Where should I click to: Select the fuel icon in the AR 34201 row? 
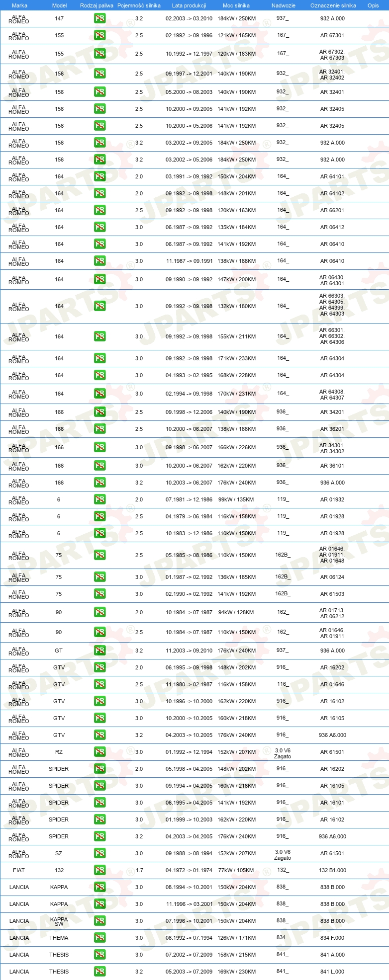coord(99,412)
